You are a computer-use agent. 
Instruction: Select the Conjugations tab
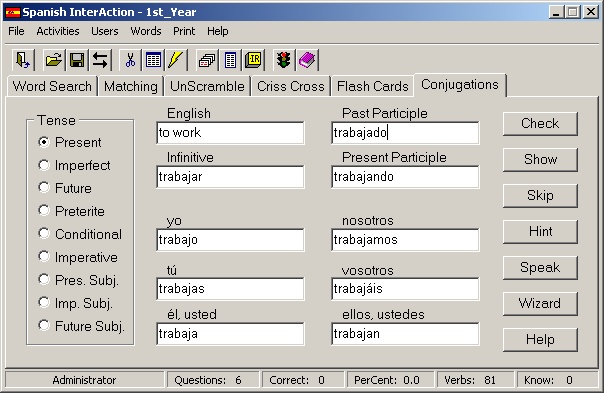point(460,85)
